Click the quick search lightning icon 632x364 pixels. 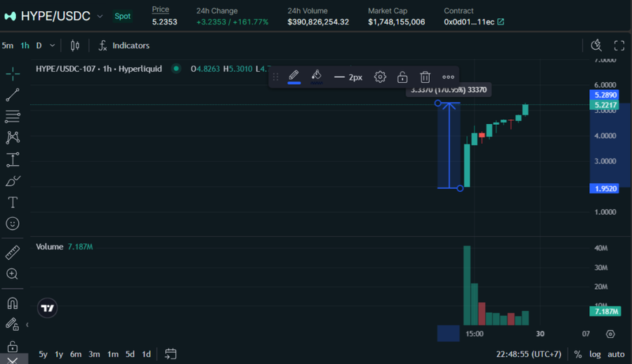(x=596, y=46)
